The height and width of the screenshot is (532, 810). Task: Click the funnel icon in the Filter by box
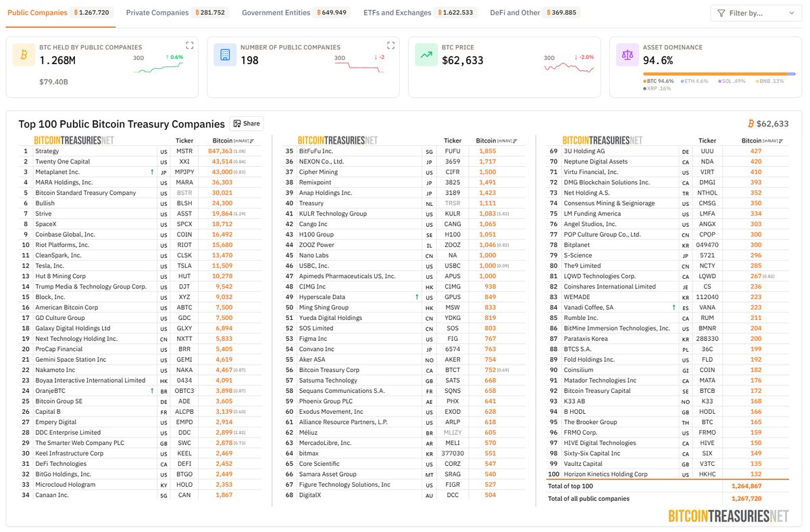[x=722, y=13]
